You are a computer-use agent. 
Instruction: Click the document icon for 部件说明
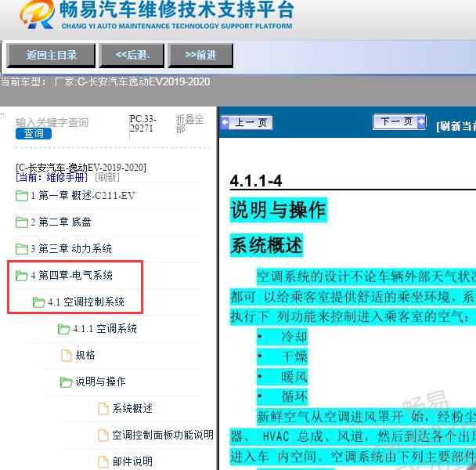pyautogui.click(x=103, y=462)
